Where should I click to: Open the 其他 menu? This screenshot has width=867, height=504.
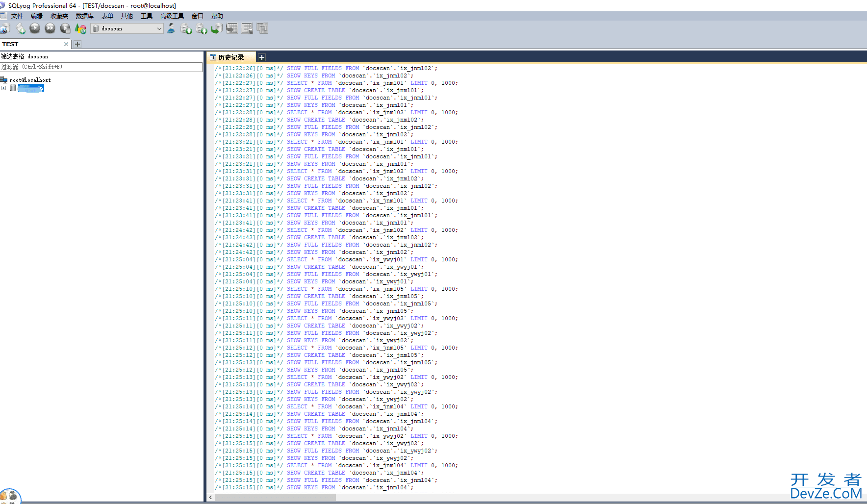pos(127,16)
